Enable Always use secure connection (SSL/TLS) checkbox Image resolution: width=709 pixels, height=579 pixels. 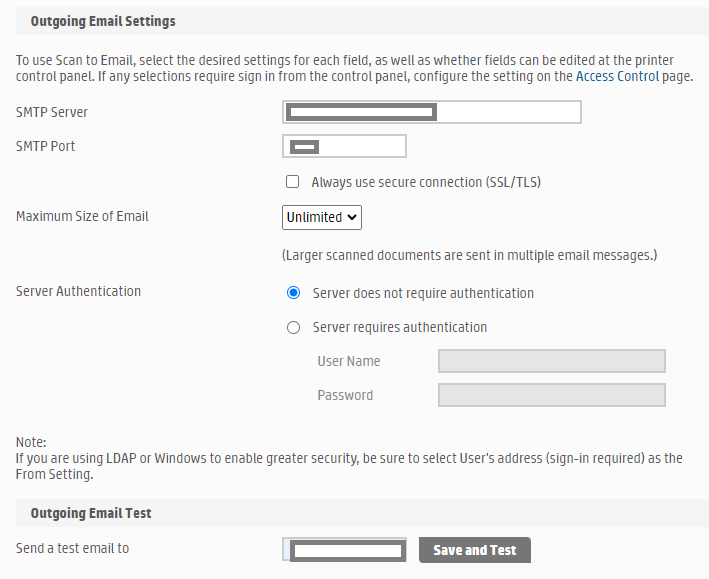[293, 182]
